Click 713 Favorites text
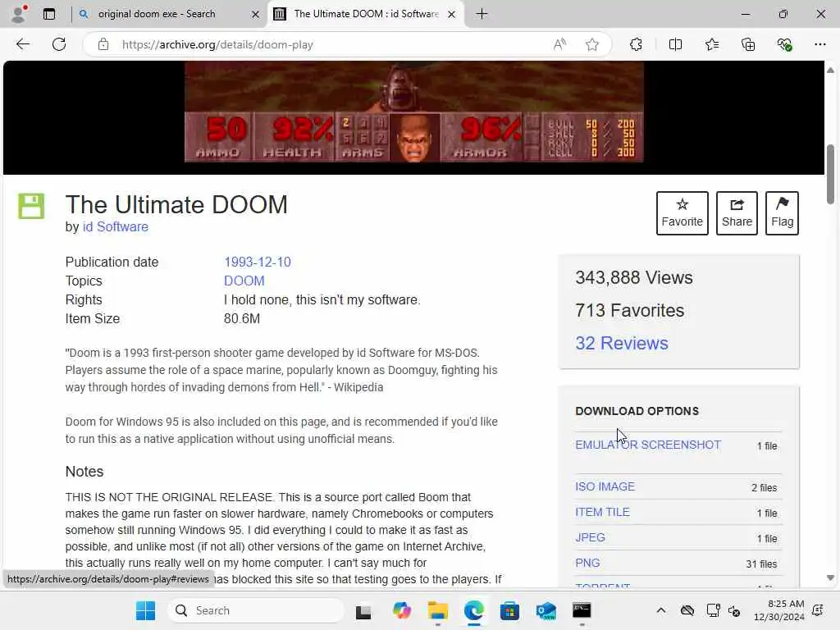The image size is (840, 630). point(629,310)
